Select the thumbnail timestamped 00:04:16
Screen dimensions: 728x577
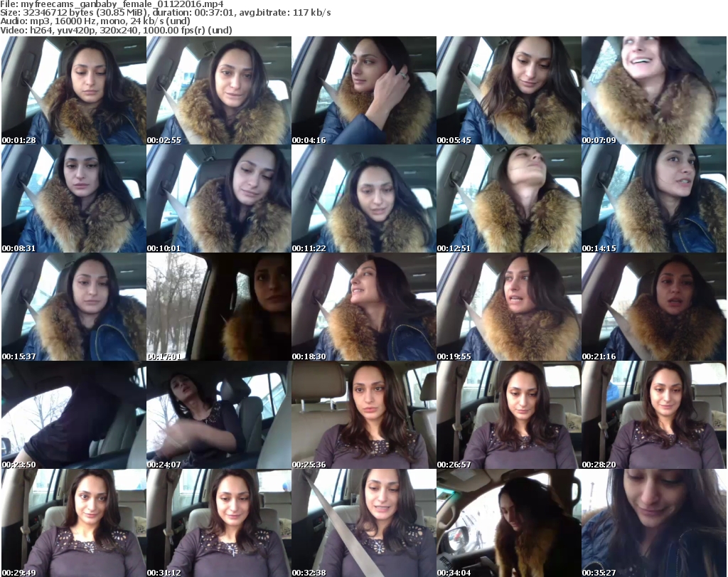(x=364, y=90)
